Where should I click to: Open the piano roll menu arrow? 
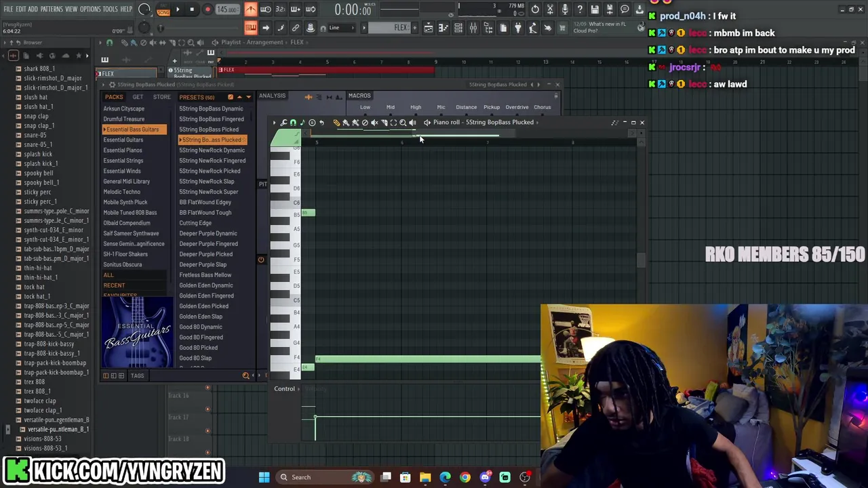(x=274, y=123)
